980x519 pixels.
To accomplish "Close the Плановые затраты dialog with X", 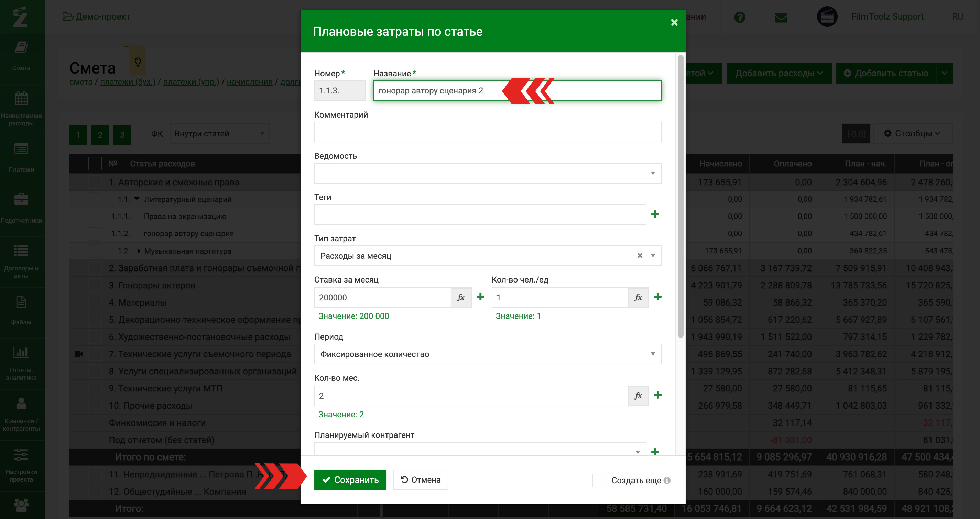I will coord(674,22).
